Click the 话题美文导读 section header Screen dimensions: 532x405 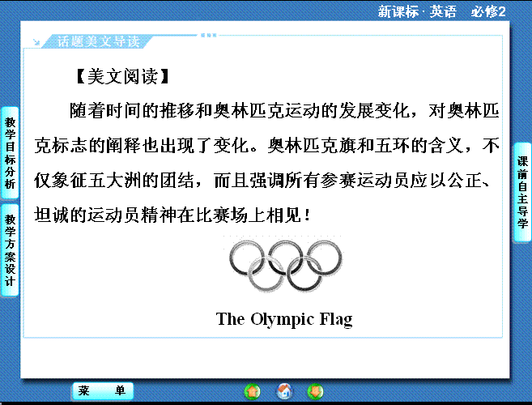99,41
